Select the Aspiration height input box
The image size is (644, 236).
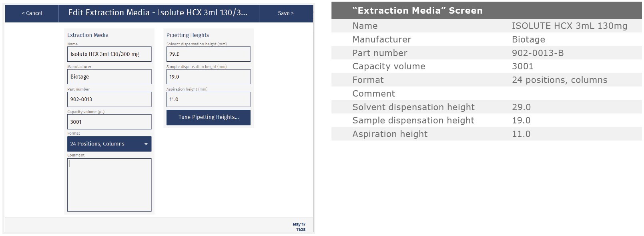tap(208, 99)
